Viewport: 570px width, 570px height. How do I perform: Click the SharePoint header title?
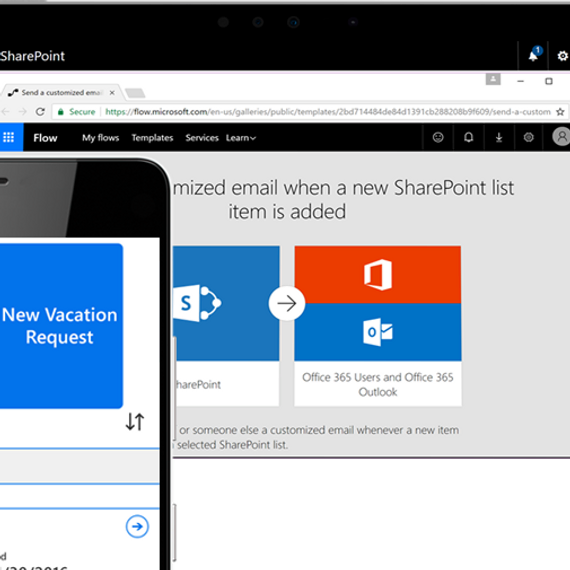32,56
